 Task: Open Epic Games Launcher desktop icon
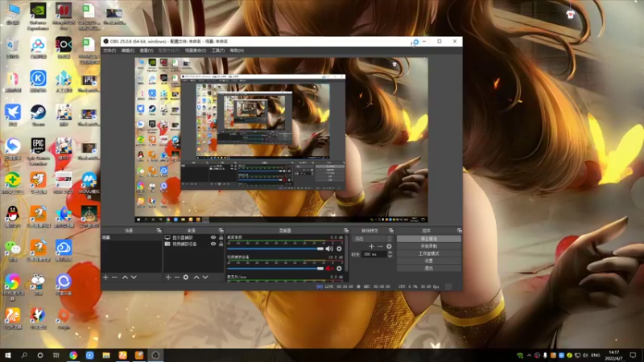click(38, 151)
